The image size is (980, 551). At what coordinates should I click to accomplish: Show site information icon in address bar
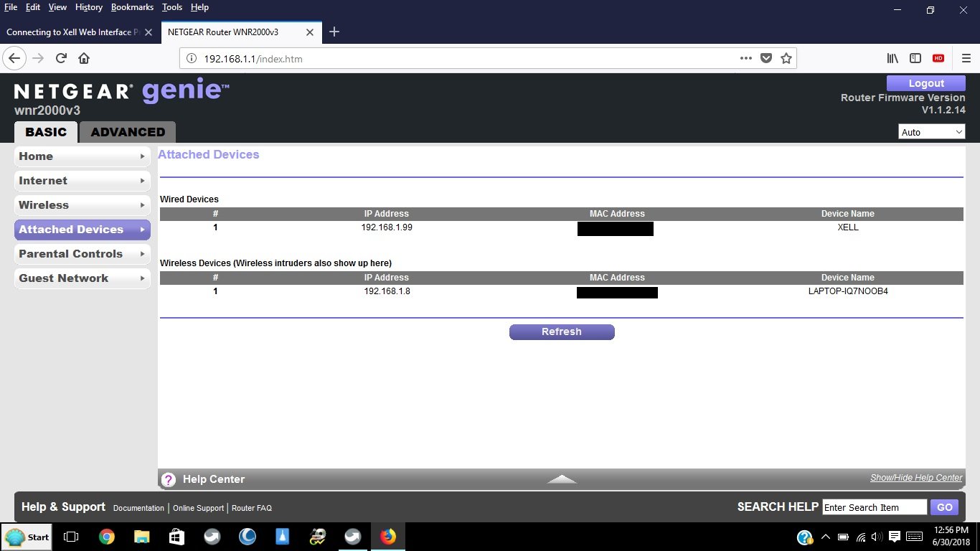192,58
